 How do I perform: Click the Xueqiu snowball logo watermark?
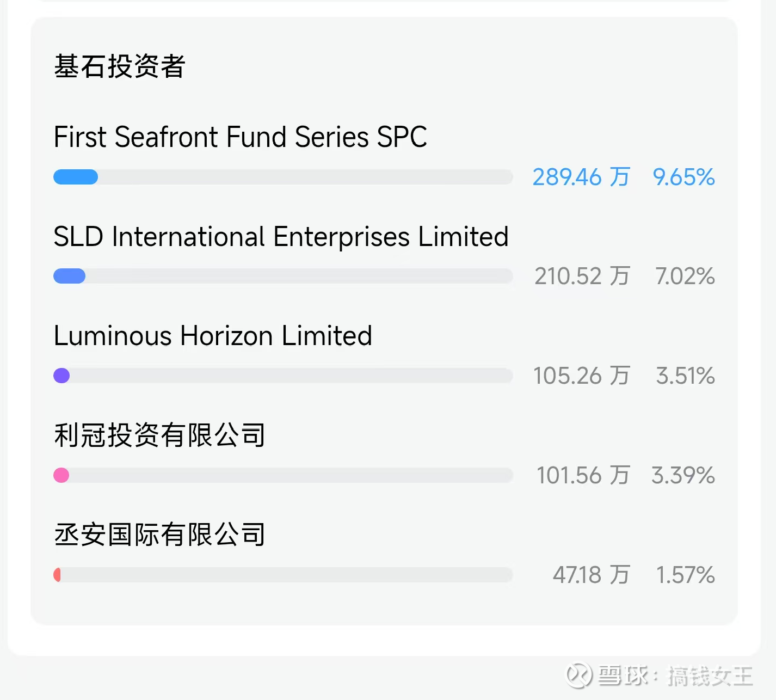(x=579, y=676)
